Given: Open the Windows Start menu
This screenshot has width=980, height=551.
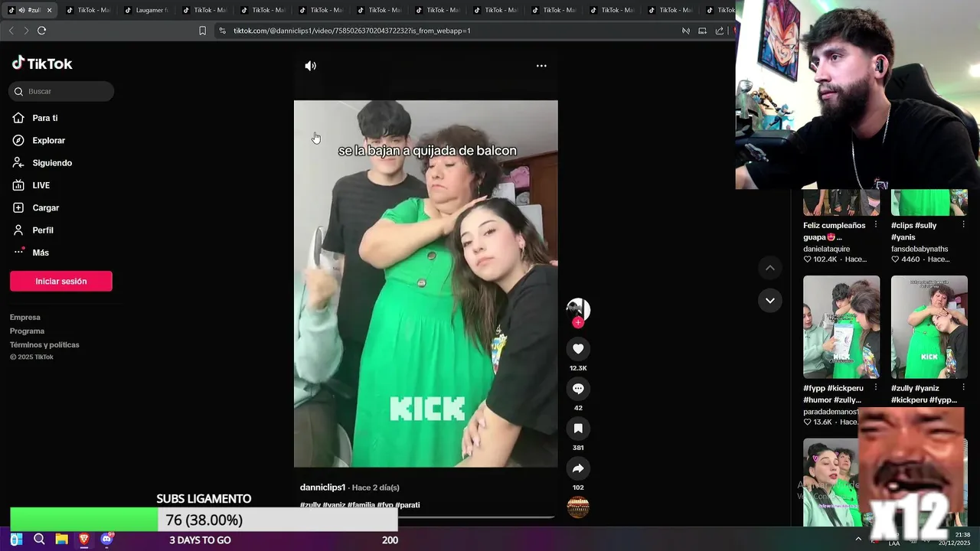Looking at the screenshot, I should (15, 540).
